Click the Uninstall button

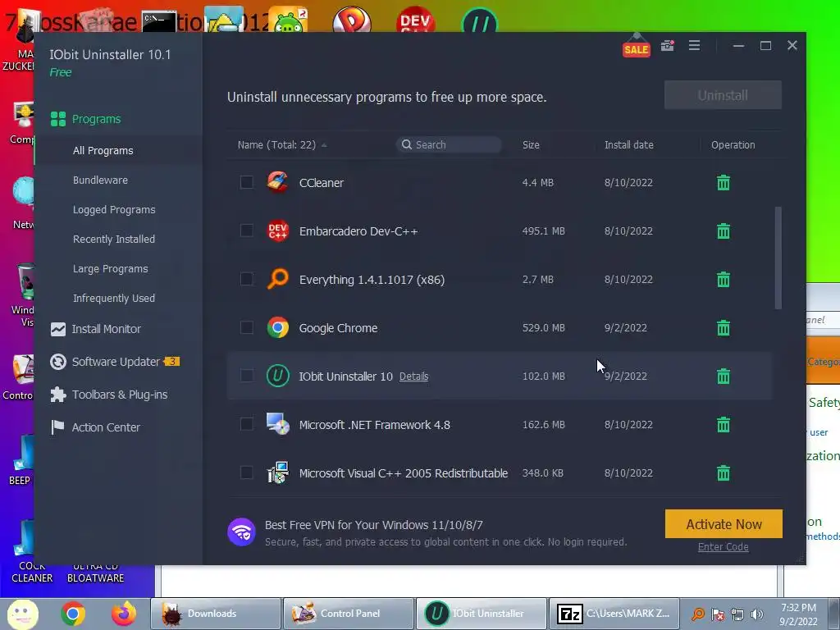(x=723, y=95)
